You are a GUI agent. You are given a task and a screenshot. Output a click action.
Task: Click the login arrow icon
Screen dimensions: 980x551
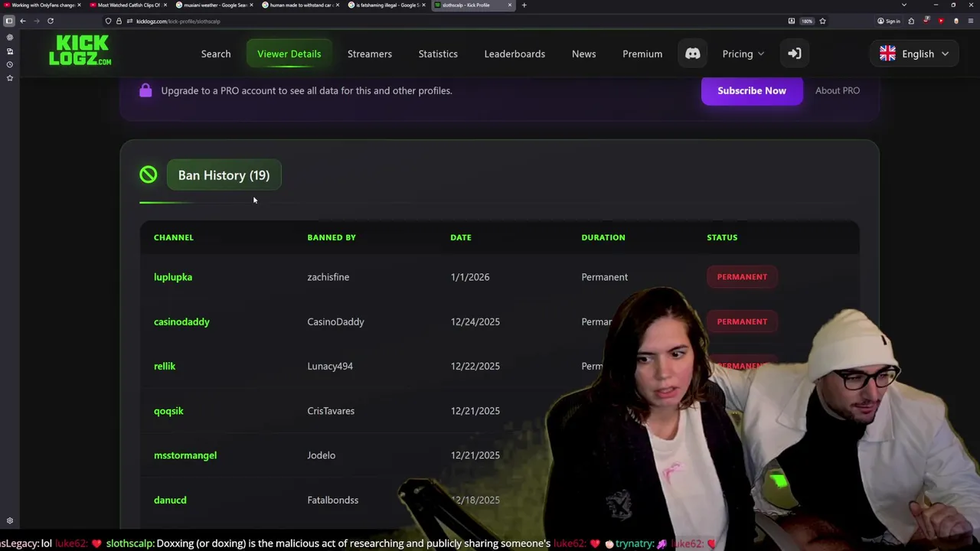[794, 54]
